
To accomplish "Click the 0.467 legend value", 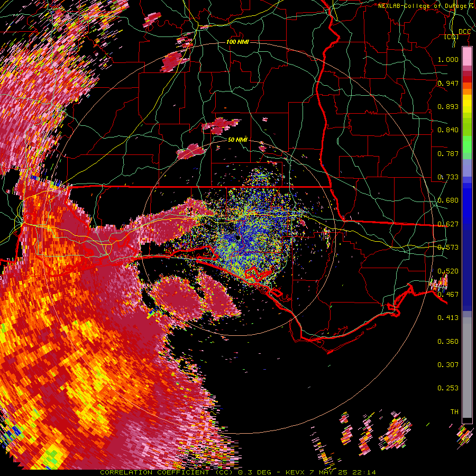I will coord(448,294).
